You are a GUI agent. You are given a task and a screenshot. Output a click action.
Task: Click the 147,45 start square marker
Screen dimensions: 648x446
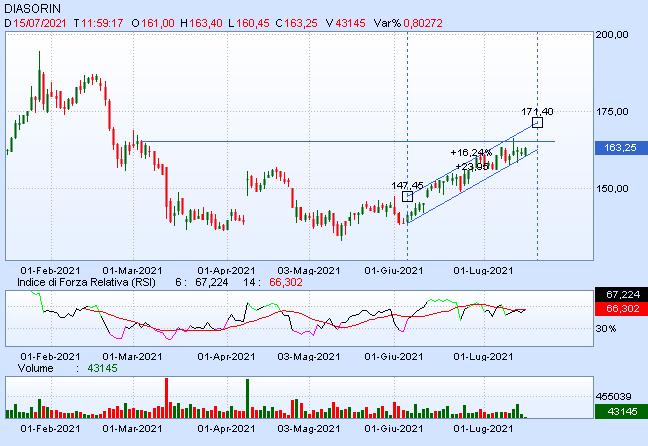[x=407, y=196]
